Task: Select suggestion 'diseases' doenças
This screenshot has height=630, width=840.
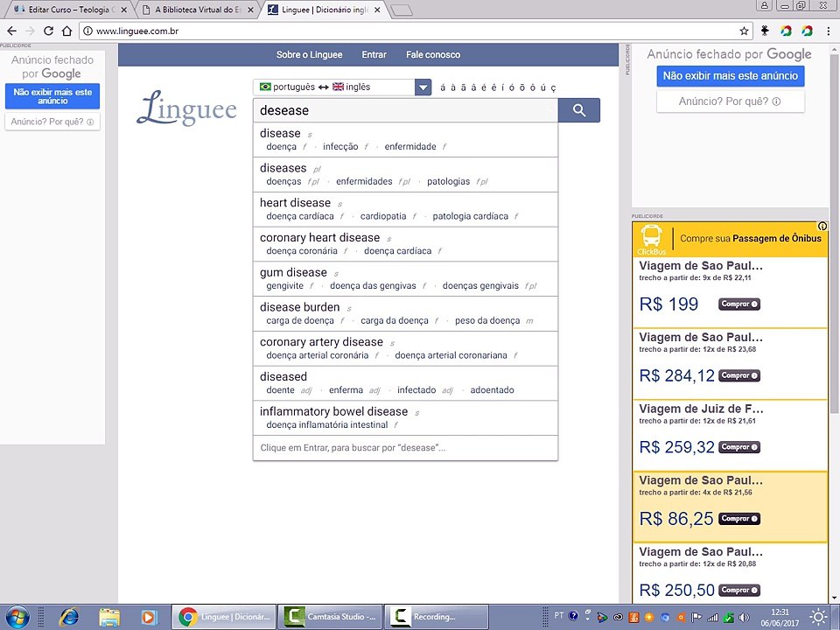Action: coord(405,175)
